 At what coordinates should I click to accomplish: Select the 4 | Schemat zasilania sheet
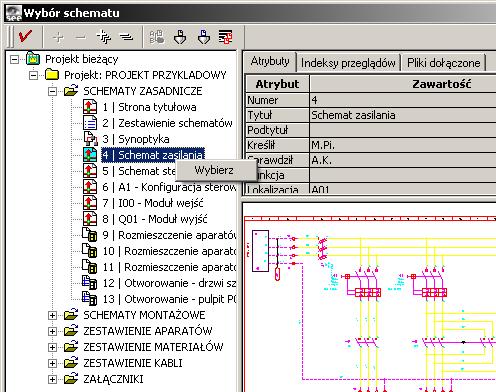[153, 155]
